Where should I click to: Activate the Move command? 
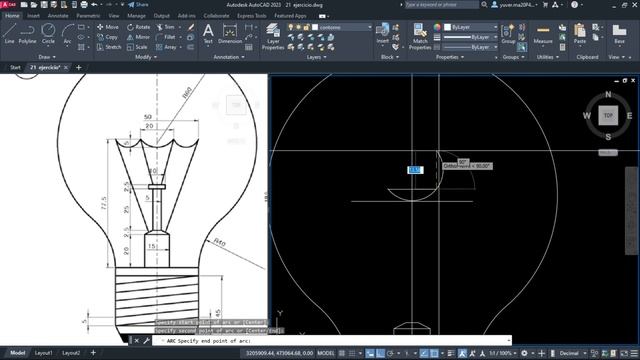108,27
